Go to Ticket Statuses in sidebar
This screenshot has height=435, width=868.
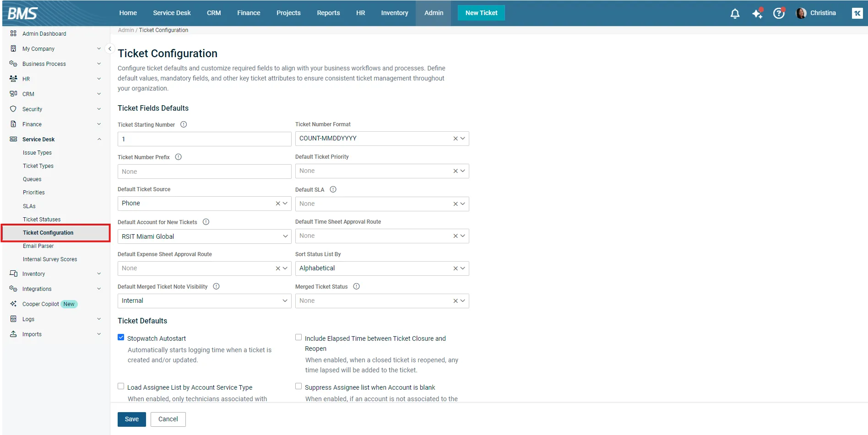point(42,220)
